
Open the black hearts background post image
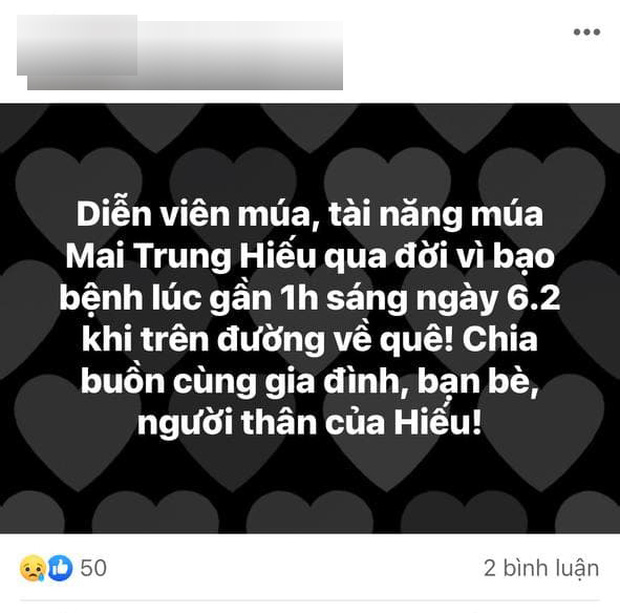click(310, 318)
